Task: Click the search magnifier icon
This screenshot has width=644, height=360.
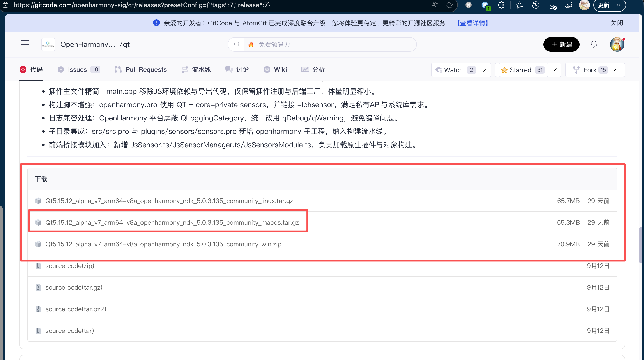Action: point(237,44)
